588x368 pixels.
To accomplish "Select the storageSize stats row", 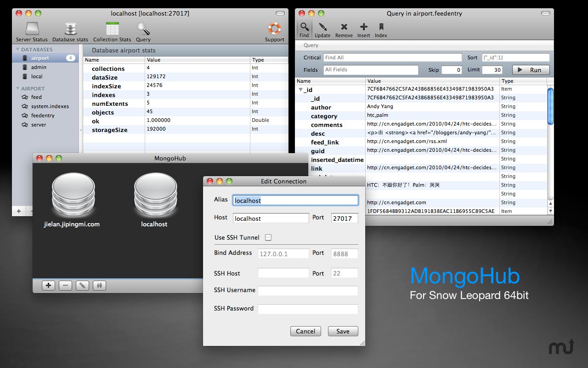I will [186, 129].
